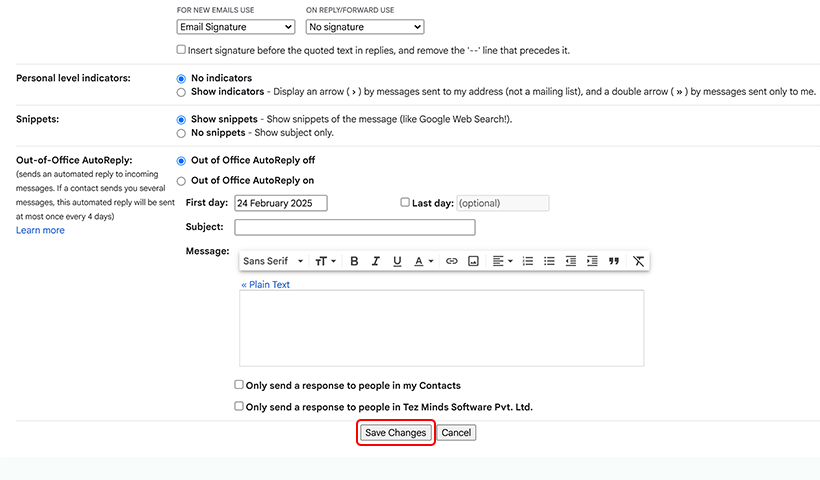This screenshot has width=820, height=480.
Task: Open the text alignment options
Action: coord(503,261)
